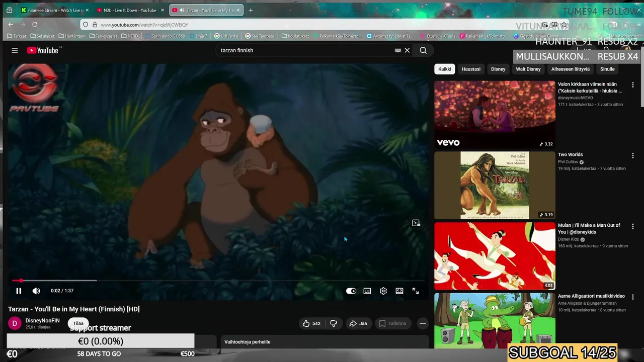Open the Lidl Janka bookmark
The image size is (644, 362).
coord(226,36)
